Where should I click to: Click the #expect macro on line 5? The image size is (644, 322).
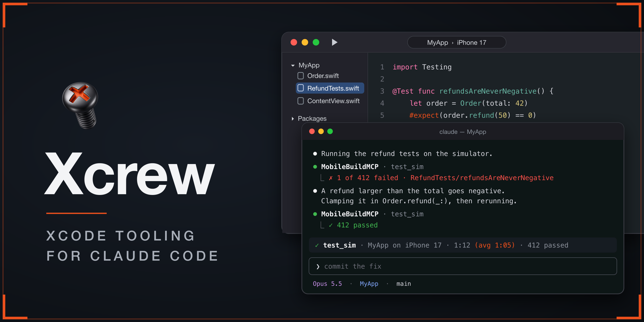(x=424, y=115)
